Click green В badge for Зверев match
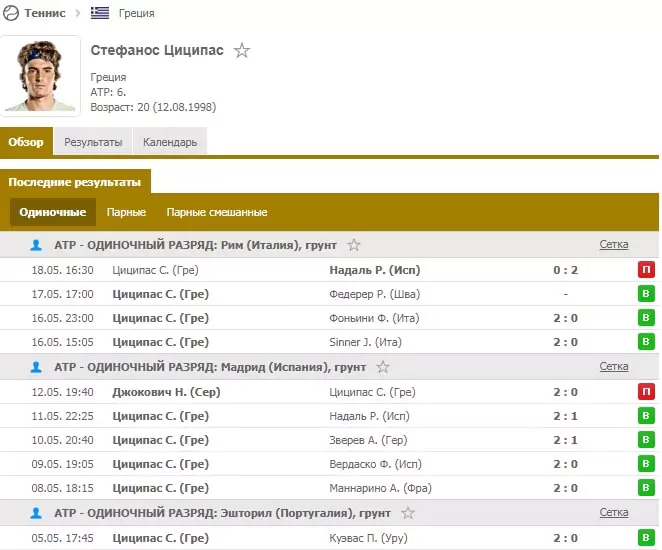 pyautogui.click(x=646, y=440)
